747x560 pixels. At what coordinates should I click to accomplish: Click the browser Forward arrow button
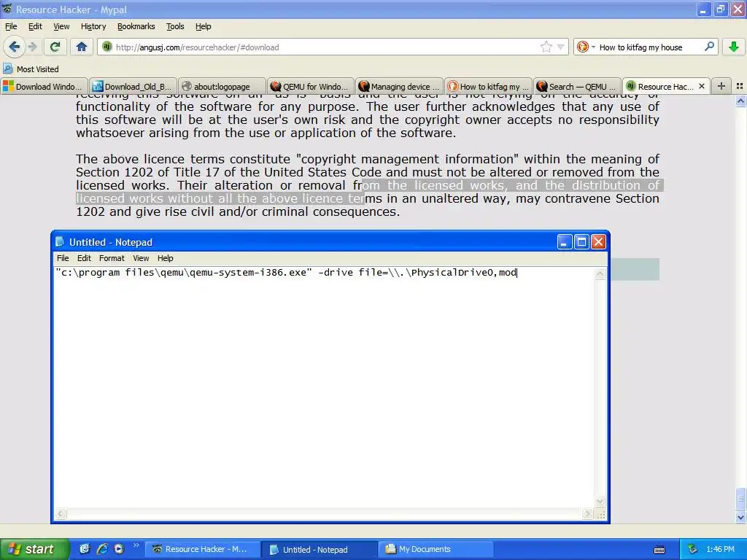(x=32, y=47)
